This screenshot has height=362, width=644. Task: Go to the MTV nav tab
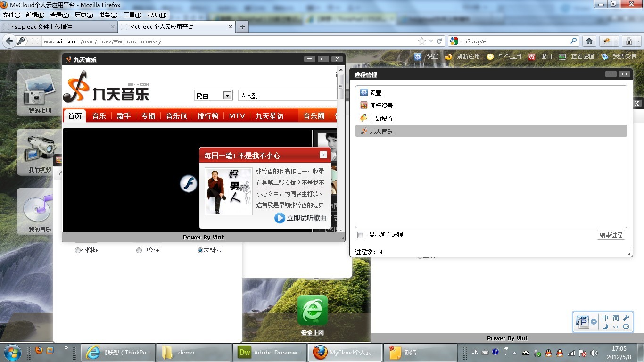coord(237,116)
